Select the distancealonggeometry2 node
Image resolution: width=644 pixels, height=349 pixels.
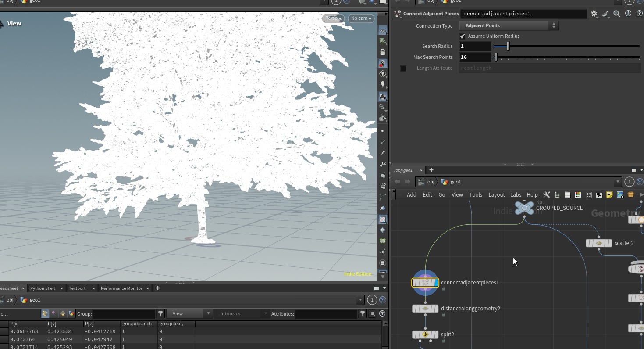(x=425, y=309)
